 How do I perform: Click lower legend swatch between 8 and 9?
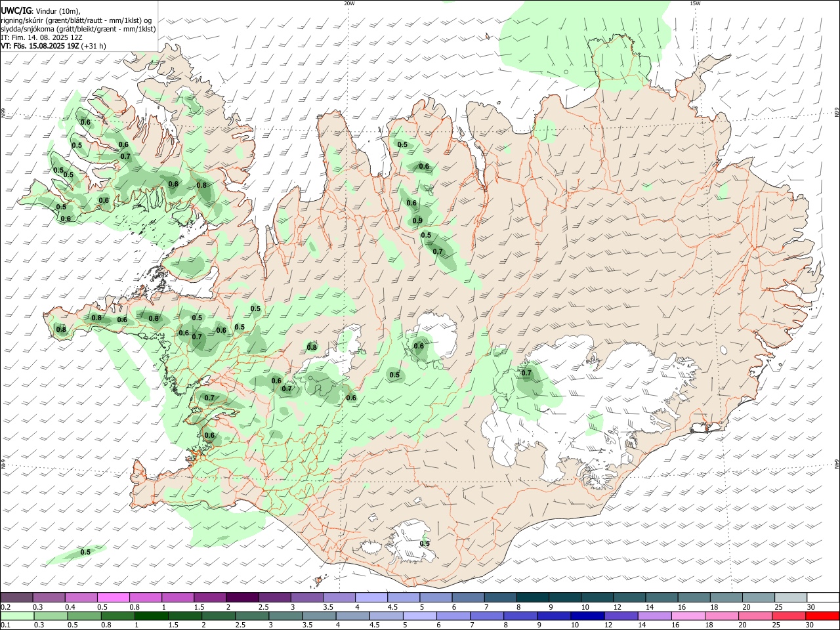pyautogui.click(x=520, y=616)
